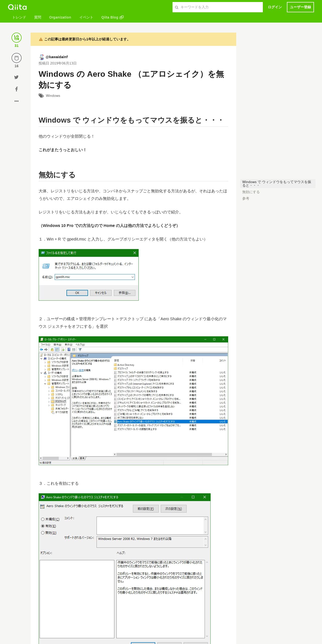The width and height of the screenshot is (322, 644).
Task: Click 次の設定(N) button in the dialog
Action: pyautogui.click(x=174, y=509)
